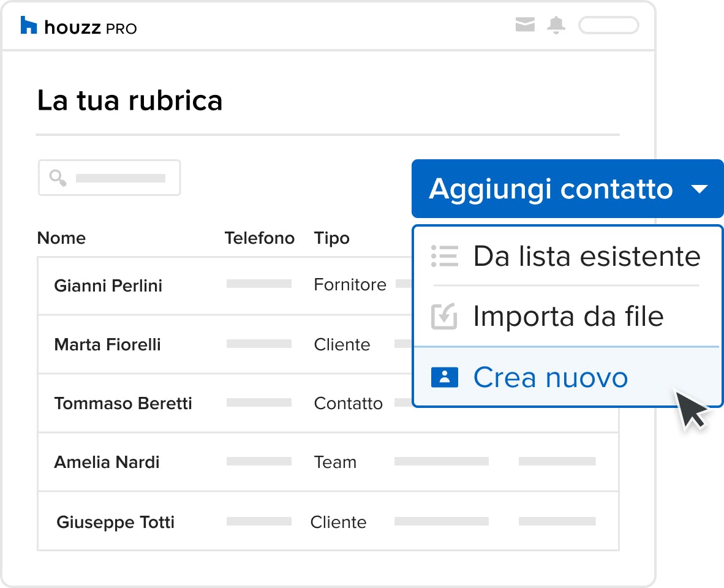Open the Aggiungi contatto dropdown
Screen dimensions: 724x588
click(567, 189)
